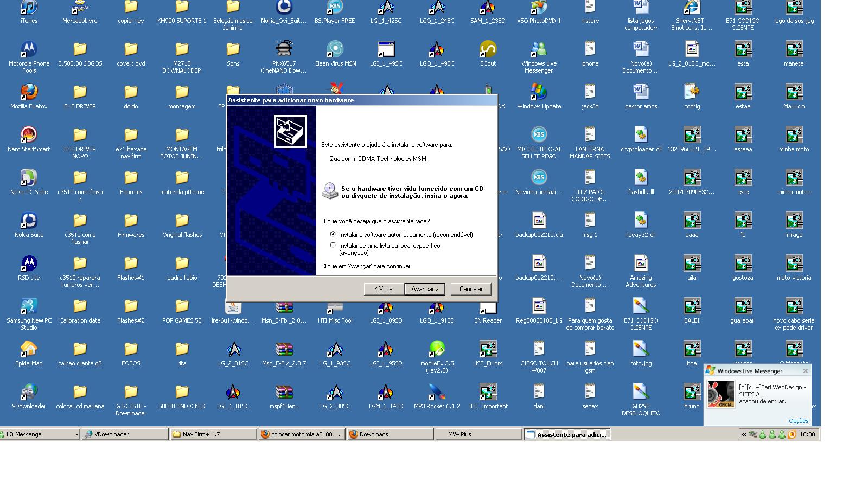
Task: Close the Windows Live Messenger notification
Action: pyautogui.click(x=806, y=371)
